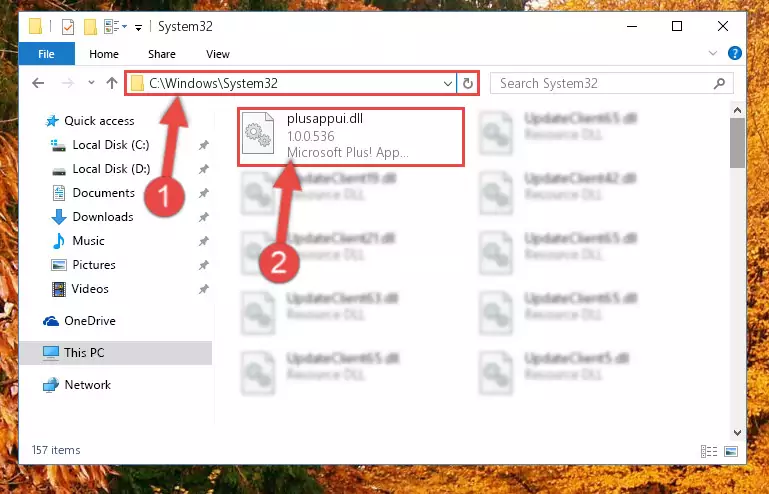Switch to the View ribbon tab
The image size is (769, 494).
[x=218, y=54]
